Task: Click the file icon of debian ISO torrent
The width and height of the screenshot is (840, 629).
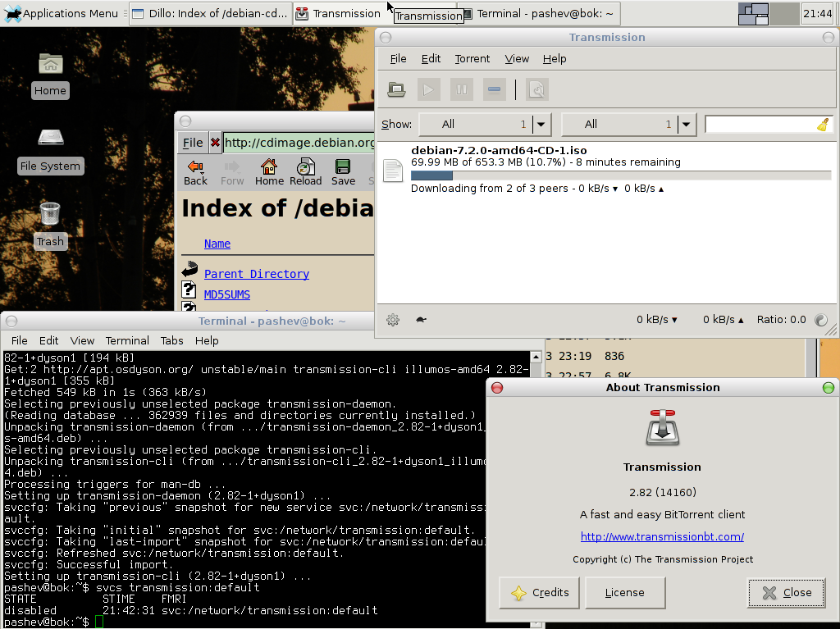Action: pos(393,171)
